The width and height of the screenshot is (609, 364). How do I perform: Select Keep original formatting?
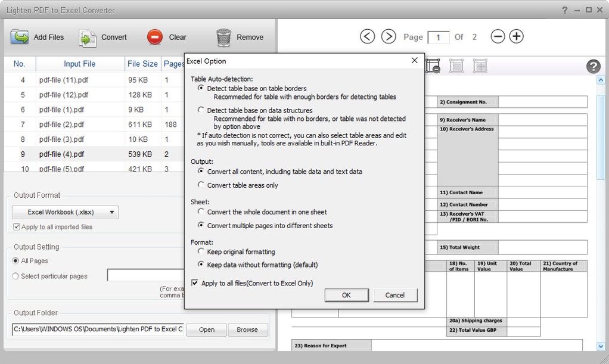pos(201,251)
